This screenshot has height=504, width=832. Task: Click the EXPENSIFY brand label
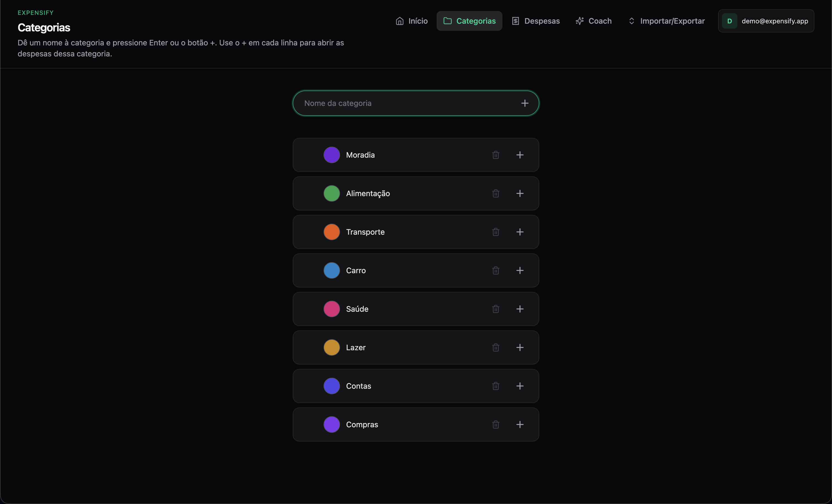click(x=35, y=13)
